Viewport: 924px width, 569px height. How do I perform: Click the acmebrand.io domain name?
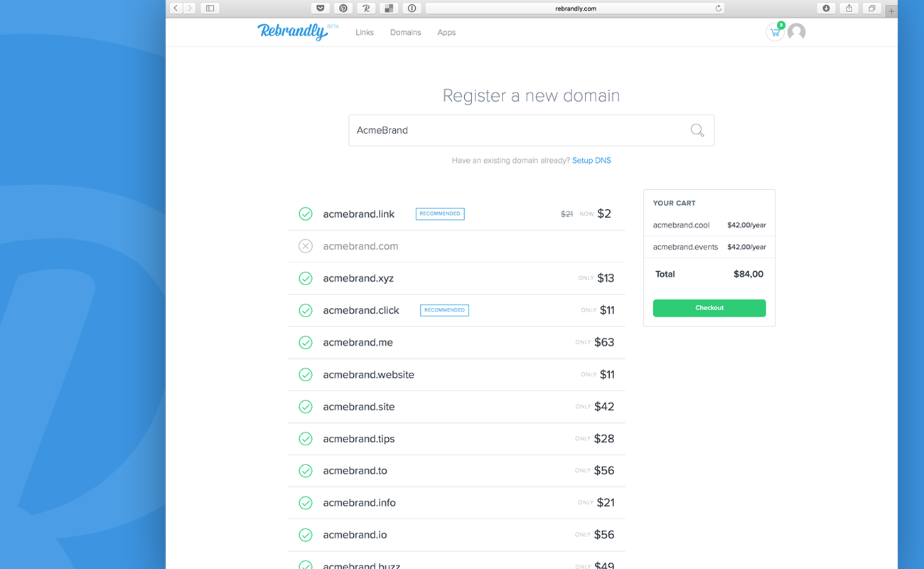(355, 535)
